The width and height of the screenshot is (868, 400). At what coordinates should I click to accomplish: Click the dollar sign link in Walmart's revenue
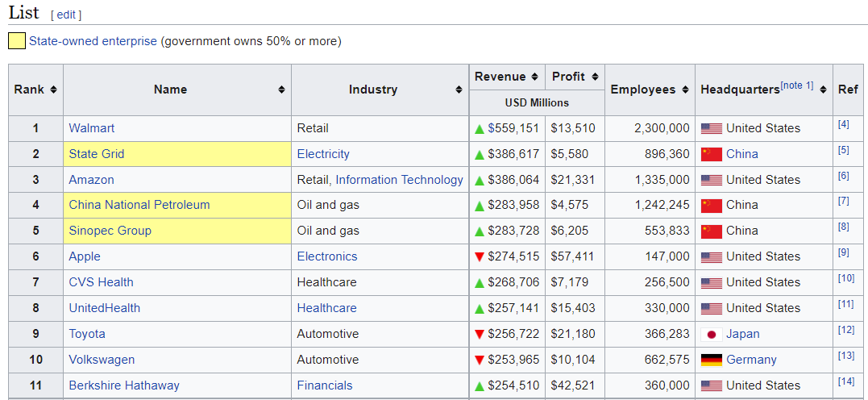tap(491, 128)
